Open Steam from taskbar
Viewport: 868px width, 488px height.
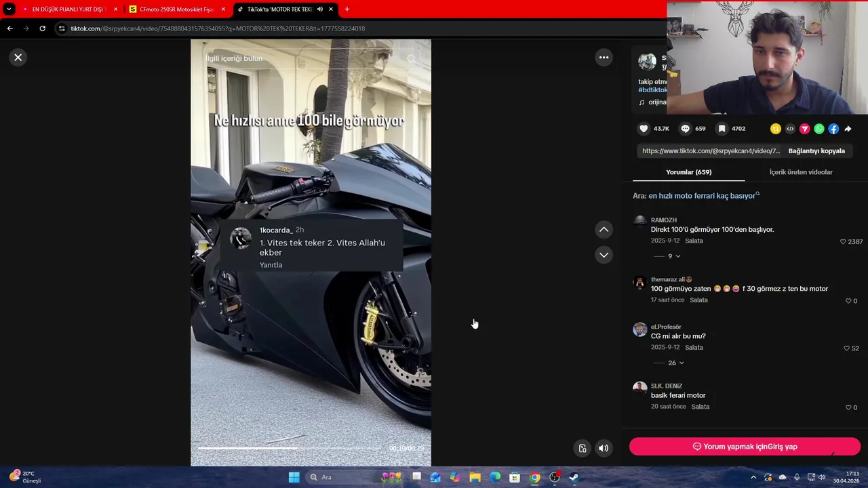pyautogui.click(x=574, y=477)
